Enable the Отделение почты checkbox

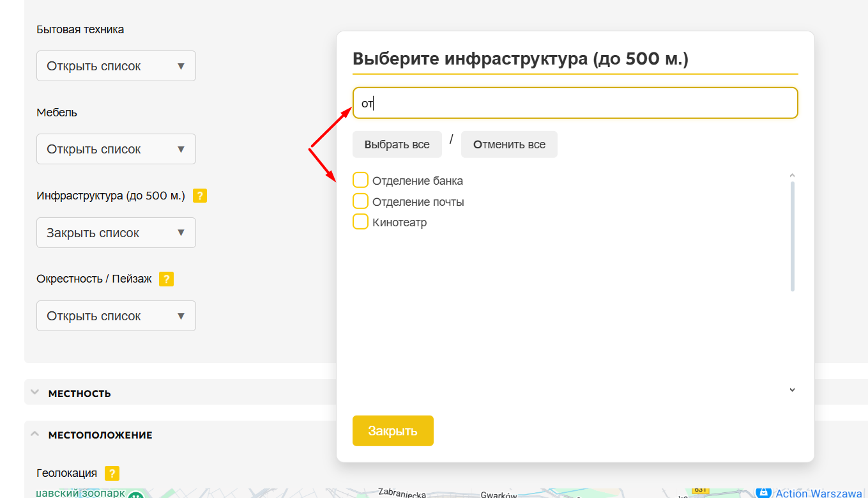coord(361,201)
